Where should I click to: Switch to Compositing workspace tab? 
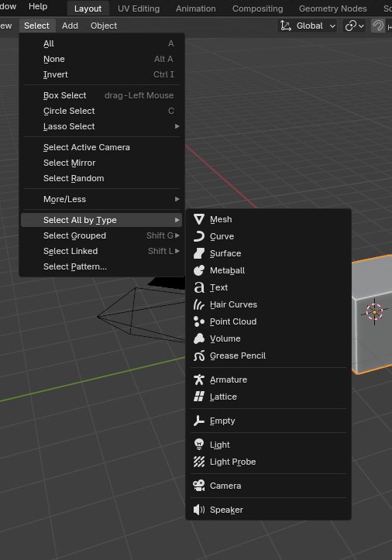click(x=258, y=9)
